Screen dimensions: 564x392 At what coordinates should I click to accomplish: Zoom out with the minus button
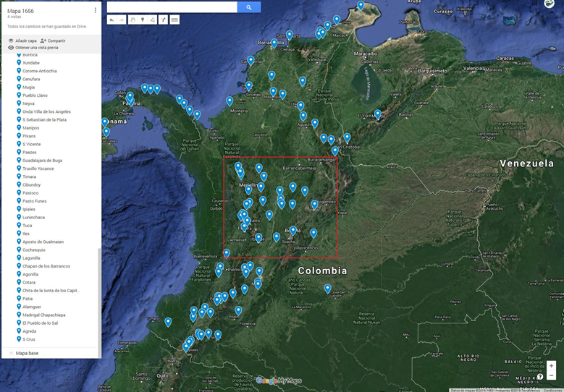[551, 376]
